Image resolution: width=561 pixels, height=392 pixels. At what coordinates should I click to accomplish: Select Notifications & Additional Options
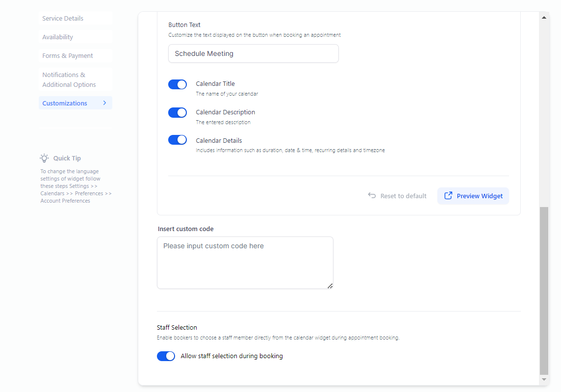click(x=69, y=79)
